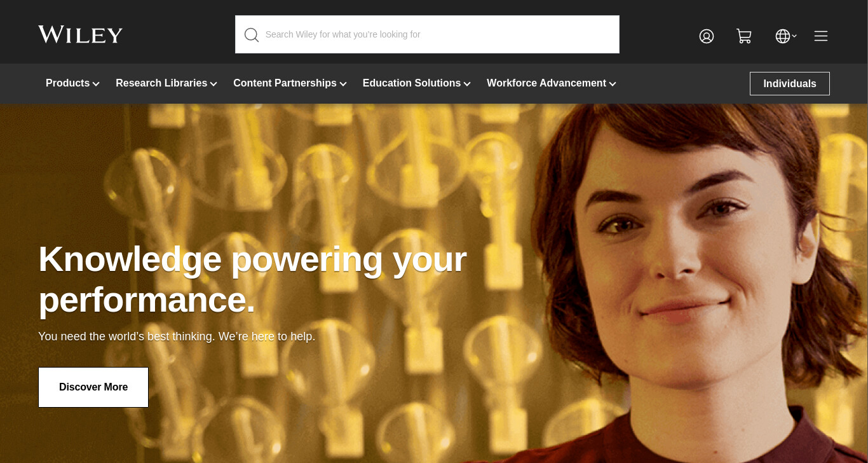This screenshot has height=463, width=868.
Task: Focus the Search Wiley input field
Action: (x=427, y=34)
